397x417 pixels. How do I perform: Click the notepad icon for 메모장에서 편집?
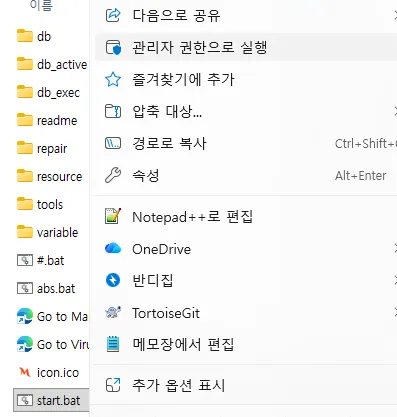[x=113, y=344]
